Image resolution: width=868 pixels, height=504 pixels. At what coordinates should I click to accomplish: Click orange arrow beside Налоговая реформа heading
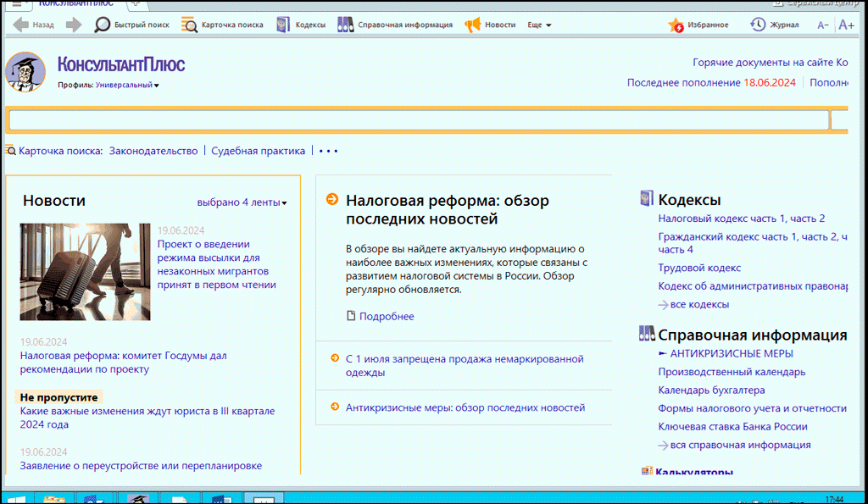click(332, 199)
